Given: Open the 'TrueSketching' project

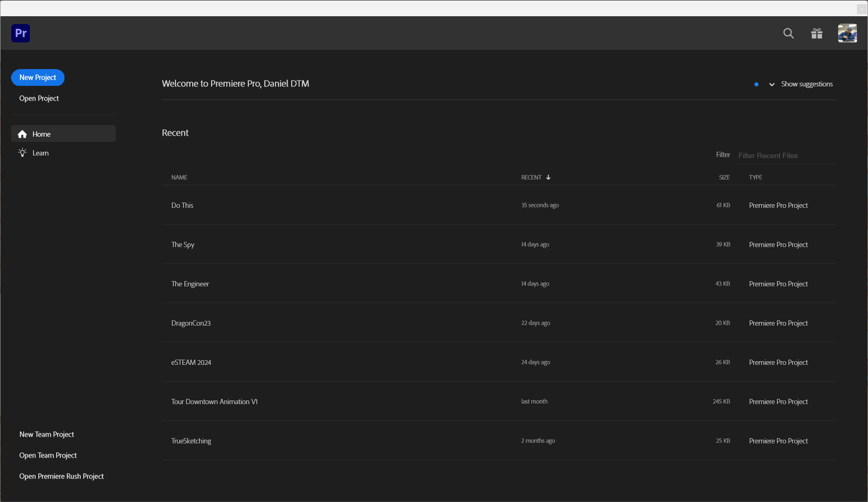Looking at the screenshot, I should coord(499,441).
